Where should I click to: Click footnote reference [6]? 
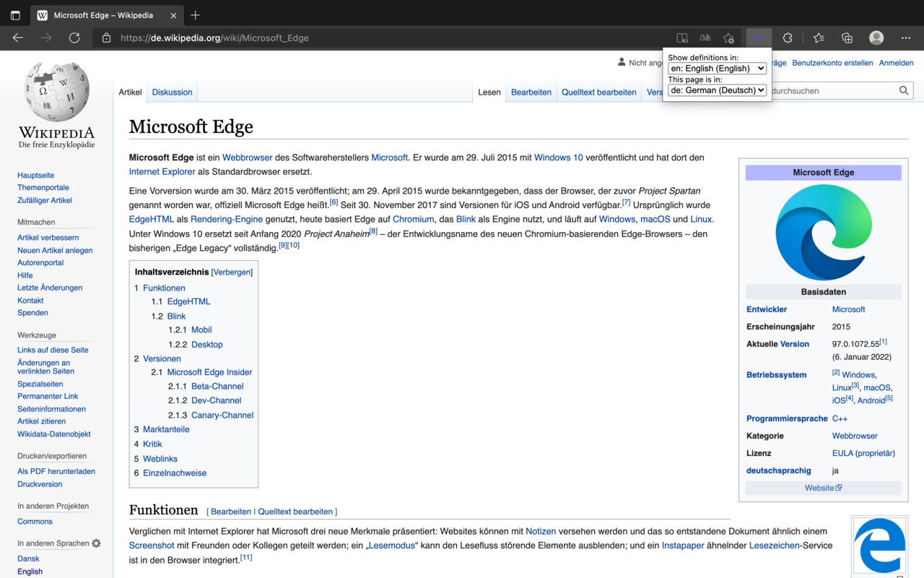click(334, 202)
